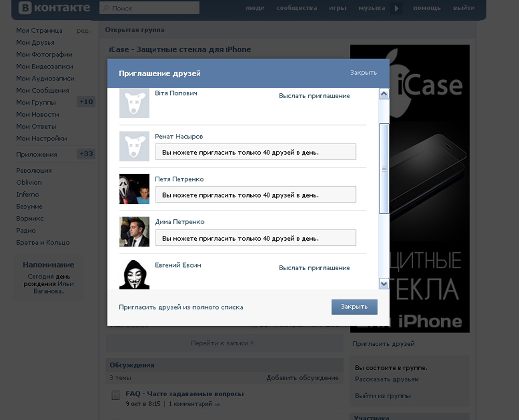Screen dimensions: 519x420
Task: Click the +10 groups counter badge
Action: click(86, 102)
